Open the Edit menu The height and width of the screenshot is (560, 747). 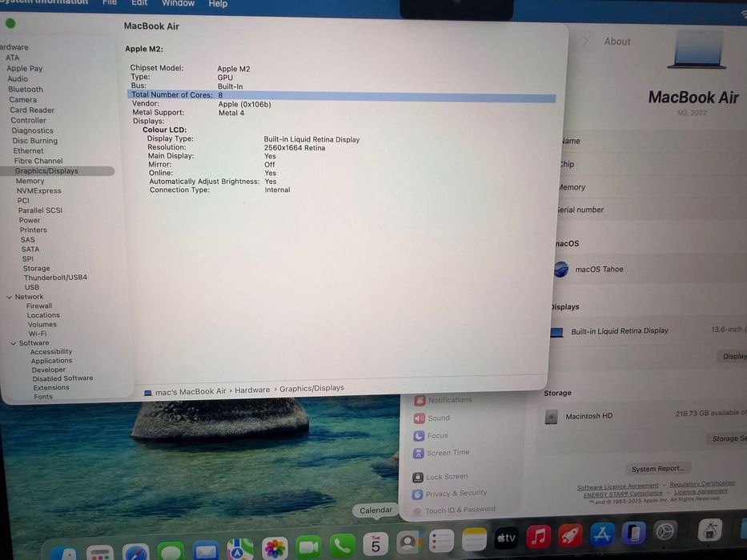pyautogui.click(x=139, y=2)
